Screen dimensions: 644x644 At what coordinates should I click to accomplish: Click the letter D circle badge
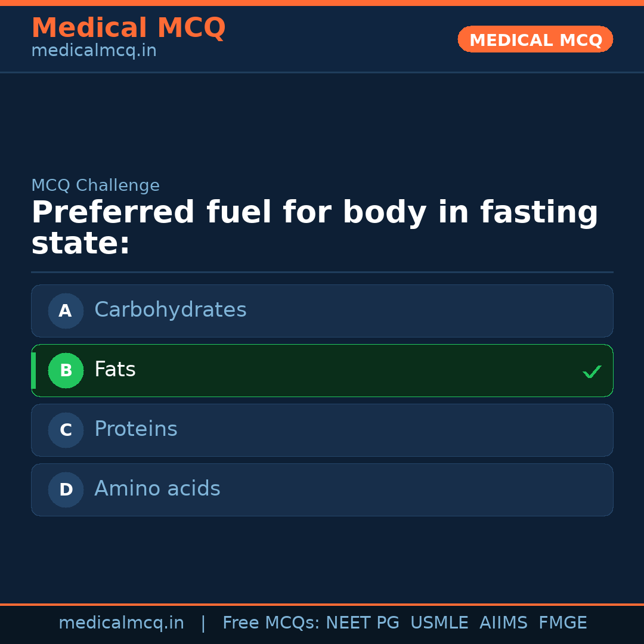coord(66,490)
